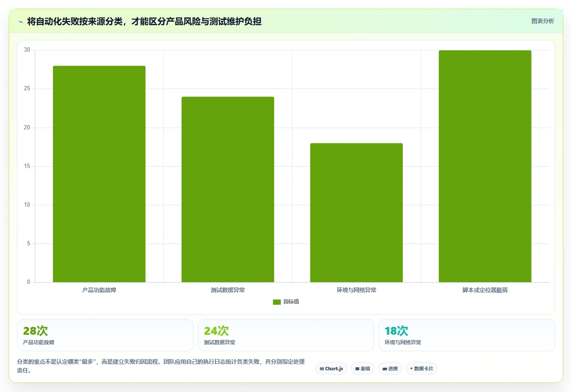Click the 产品功能故障 bar in chart
572x392 pixels.
coord(99,174)
